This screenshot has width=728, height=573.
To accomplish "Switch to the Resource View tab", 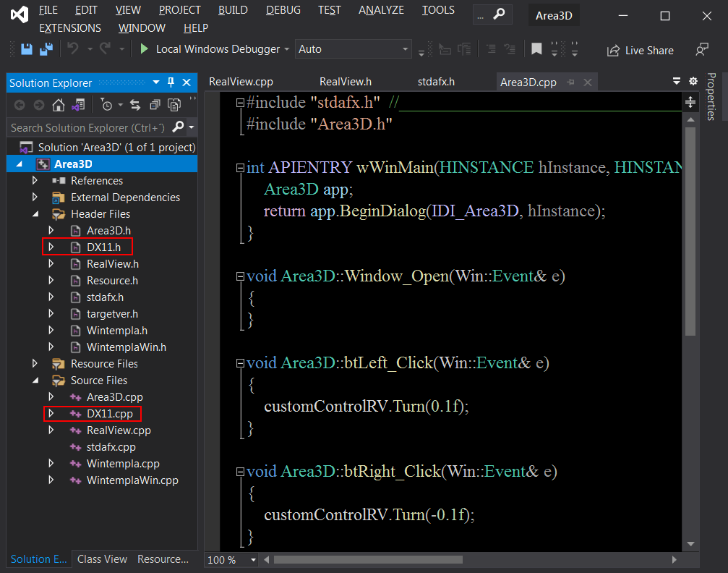I will pos(163,559).
